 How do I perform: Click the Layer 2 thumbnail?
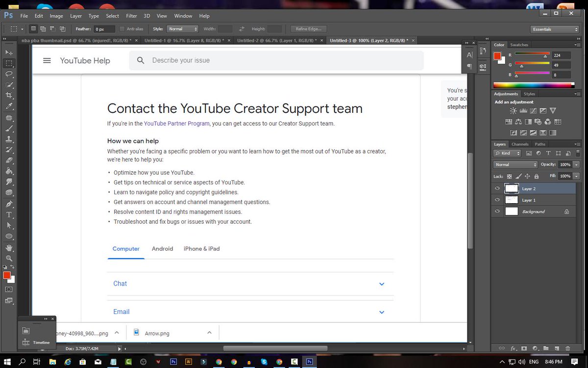(511, 188)
